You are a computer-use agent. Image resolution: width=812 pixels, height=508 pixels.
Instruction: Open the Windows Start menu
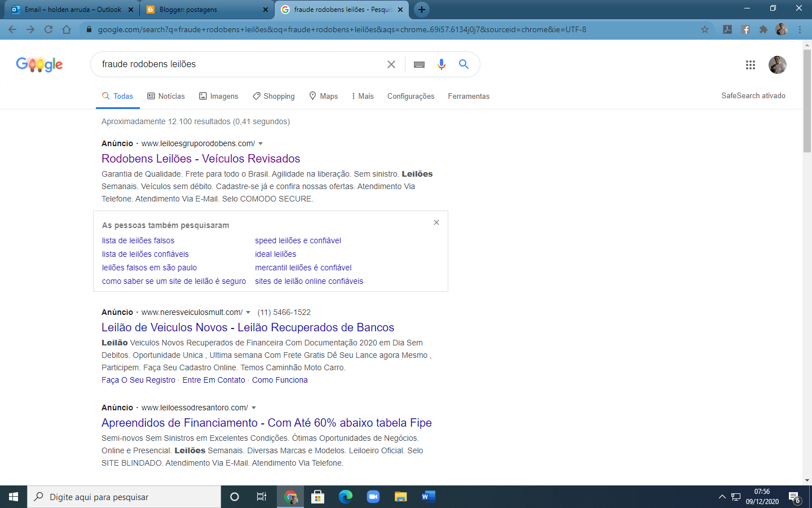tap(14, 497)
